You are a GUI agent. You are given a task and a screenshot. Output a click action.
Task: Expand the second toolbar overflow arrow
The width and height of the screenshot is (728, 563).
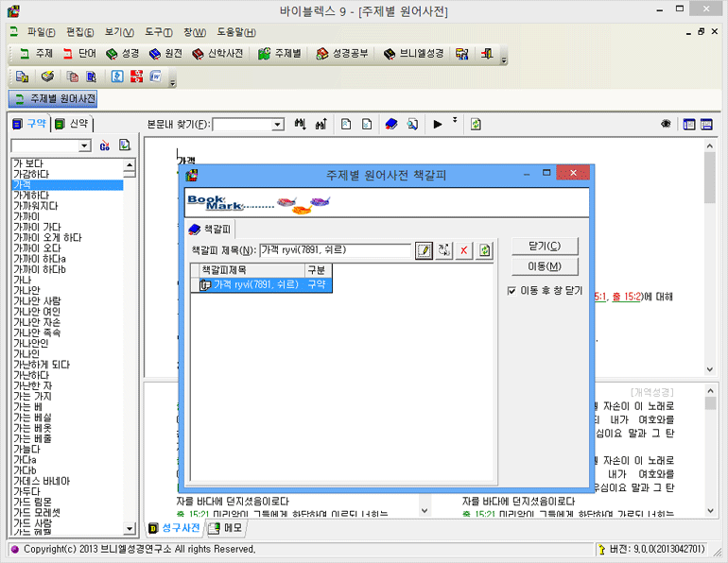tap(172, 82)
